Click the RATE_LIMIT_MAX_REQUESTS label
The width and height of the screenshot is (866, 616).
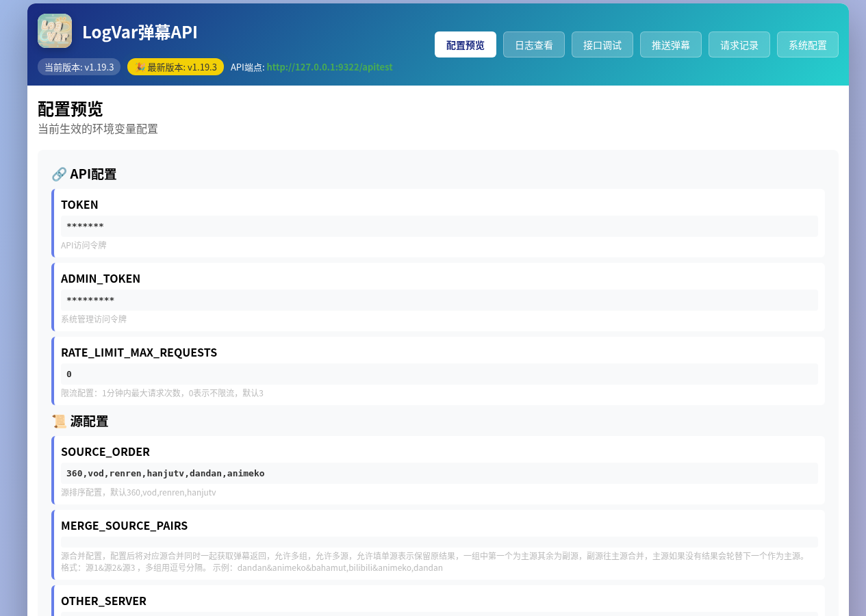point(139,352)
